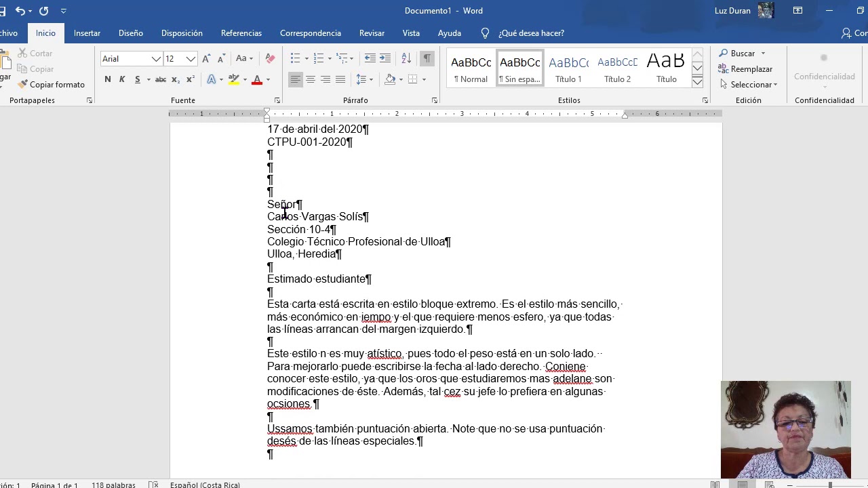Image resolution: width=868 pixels, height=488 pixels.
Task: Apply superscript formatting
Action: click(190, 79)
